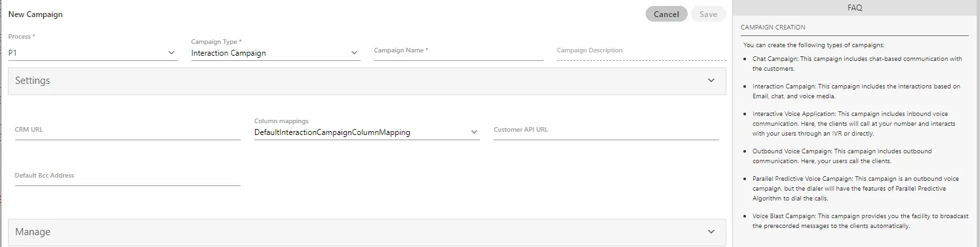Open the Process dropdown showing P1
Image resolution: width=980 pixels, height=247 pixels.
coord(92,53)
